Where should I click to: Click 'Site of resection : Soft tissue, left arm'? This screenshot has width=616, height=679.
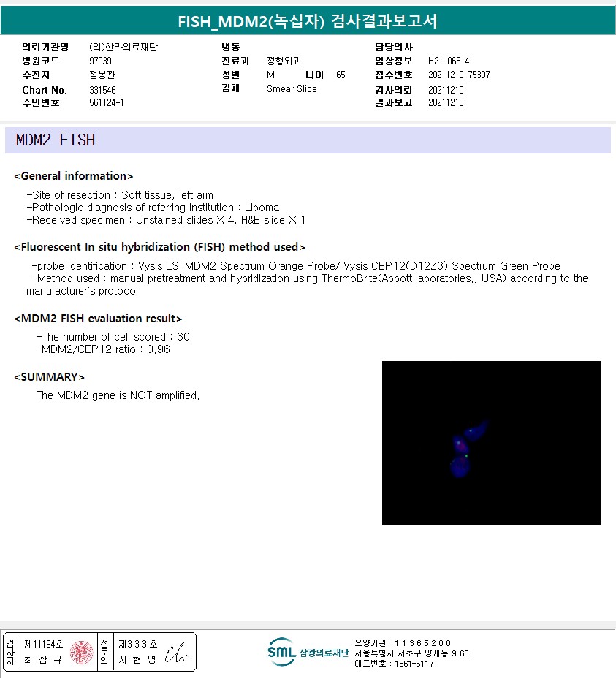[120, 195]
